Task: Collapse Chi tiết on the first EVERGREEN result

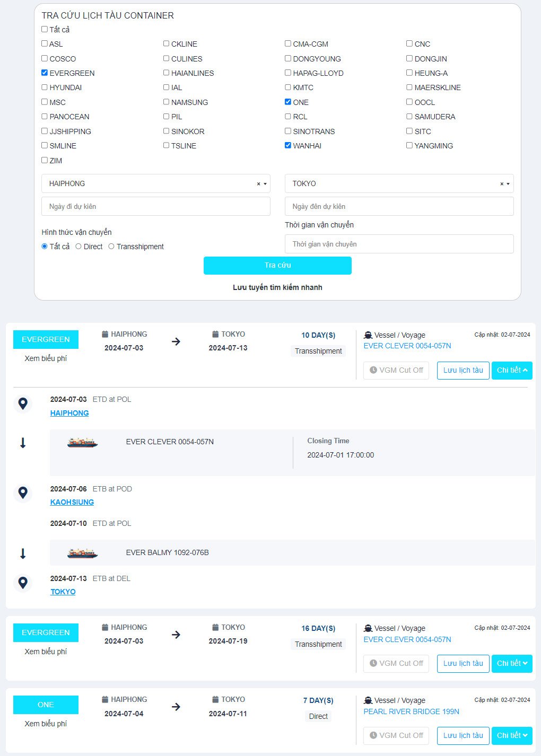Action: tap(511, 370)
